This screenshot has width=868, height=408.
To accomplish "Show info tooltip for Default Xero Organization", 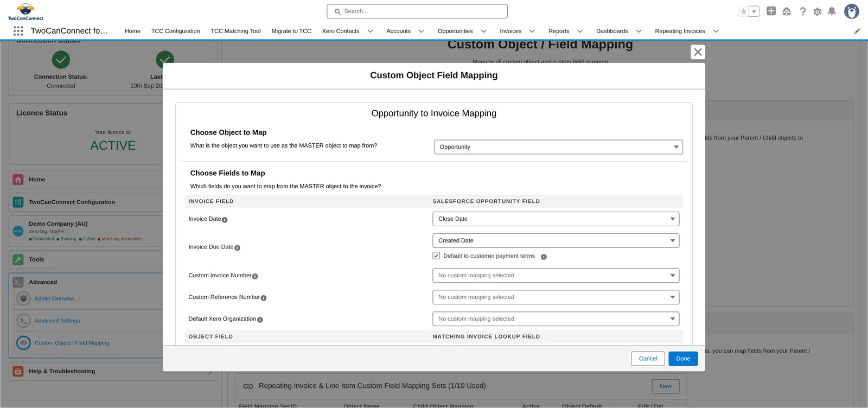I will (x=260, y=320).
